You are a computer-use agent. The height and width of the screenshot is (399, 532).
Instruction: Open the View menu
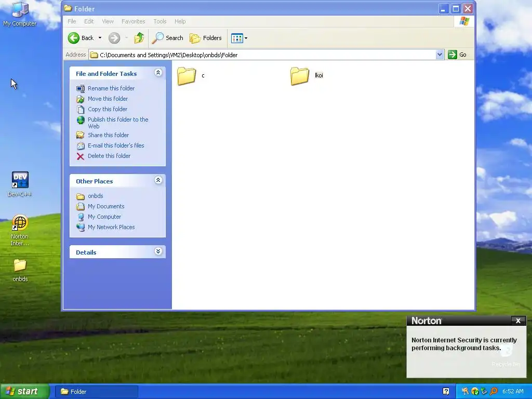pos(108,21)
